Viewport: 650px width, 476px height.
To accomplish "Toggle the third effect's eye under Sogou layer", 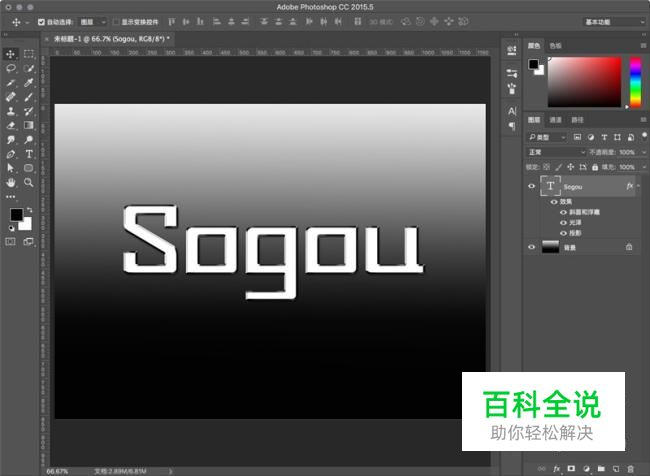I will [563, 233].
